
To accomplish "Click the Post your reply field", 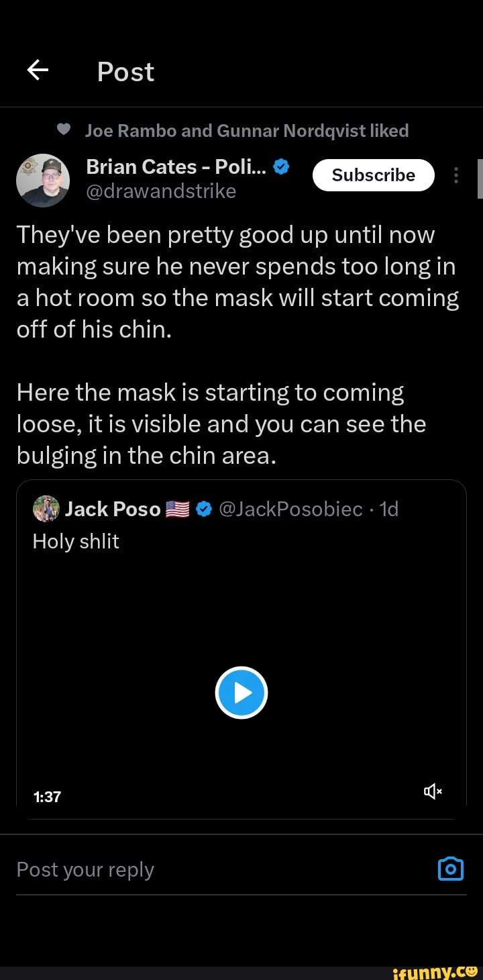I will tap(201, 870).
